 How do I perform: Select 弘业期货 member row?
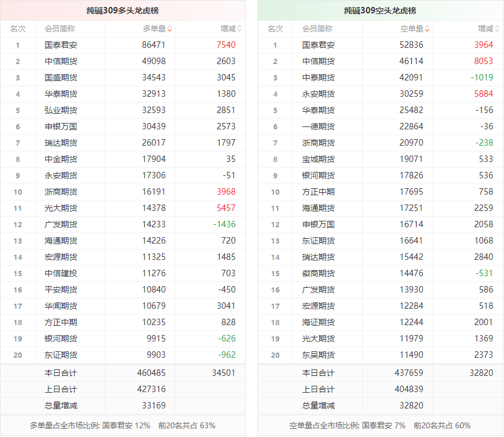point(61,110)
